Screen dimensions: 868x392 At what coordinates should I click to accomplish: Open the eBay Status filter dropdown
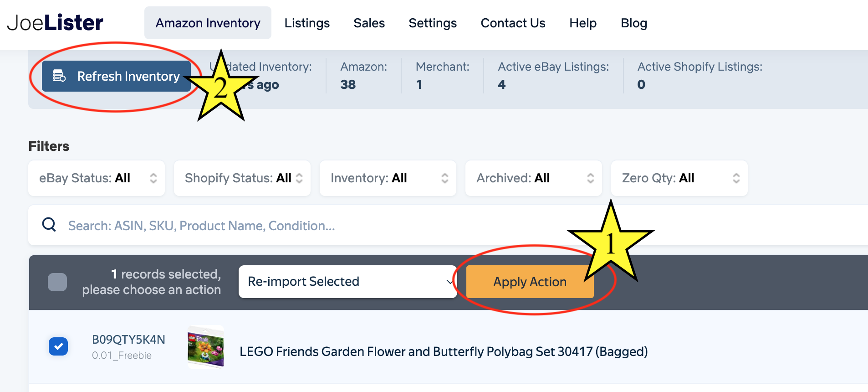97,178
